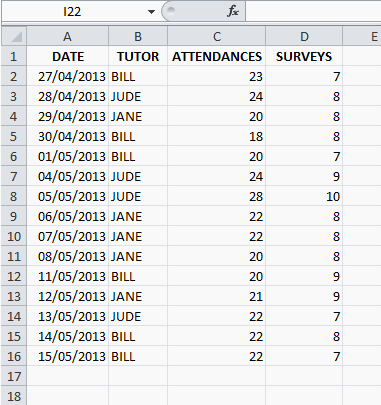The width and height of the screenshot is (381, 405).
Task: Click the TUTOR header cell
Action: coord(138,56)
